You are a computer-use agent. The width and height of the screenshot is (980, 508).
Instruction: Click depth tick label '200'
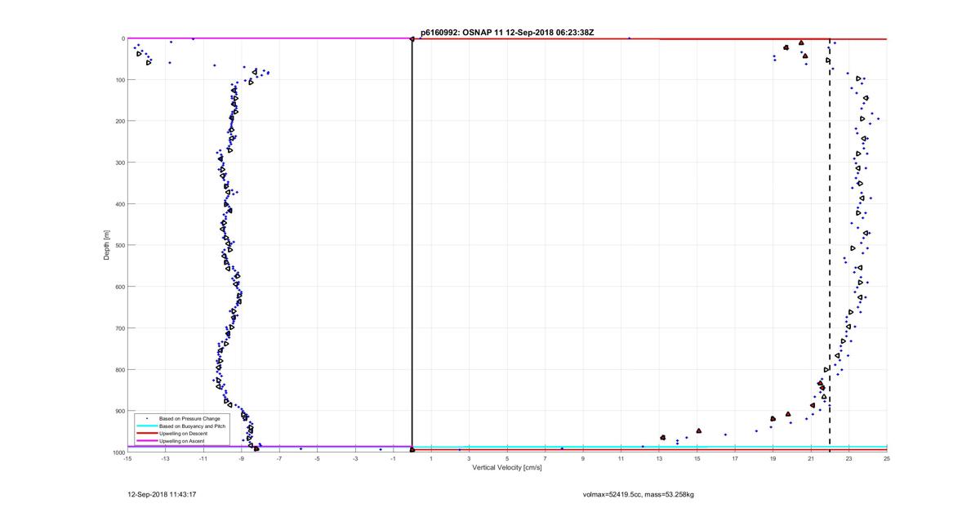pos(121,121)
